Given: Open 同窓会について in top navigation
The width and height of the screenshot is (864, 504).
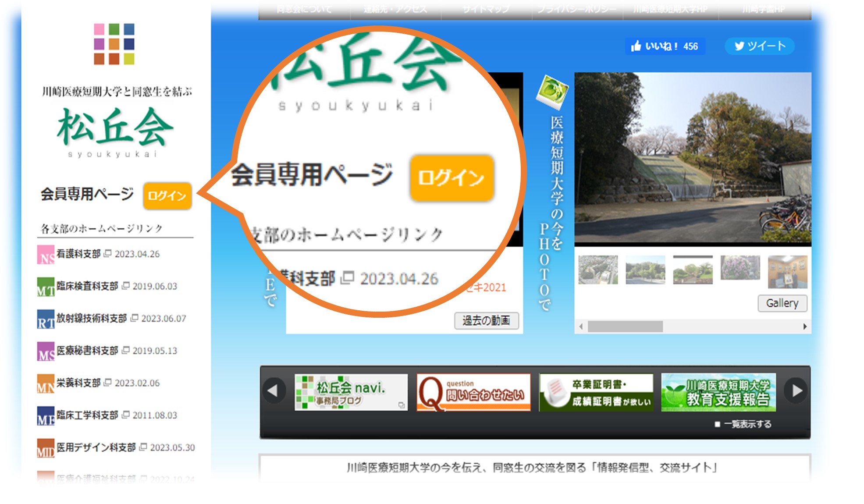Looking at the screenshot, I should click(304, 9).
